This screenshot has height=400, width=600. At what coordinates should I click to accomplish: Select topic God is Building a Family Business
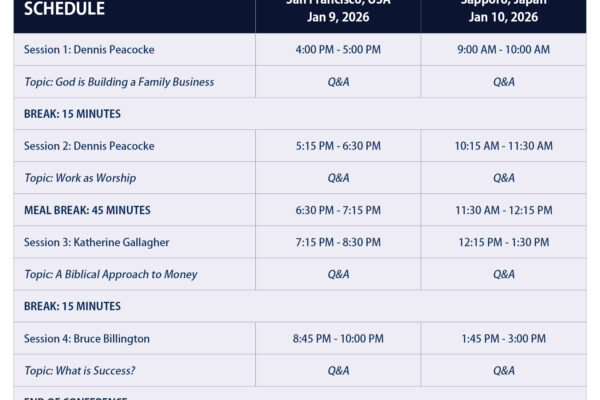click(x=119, y=82)
